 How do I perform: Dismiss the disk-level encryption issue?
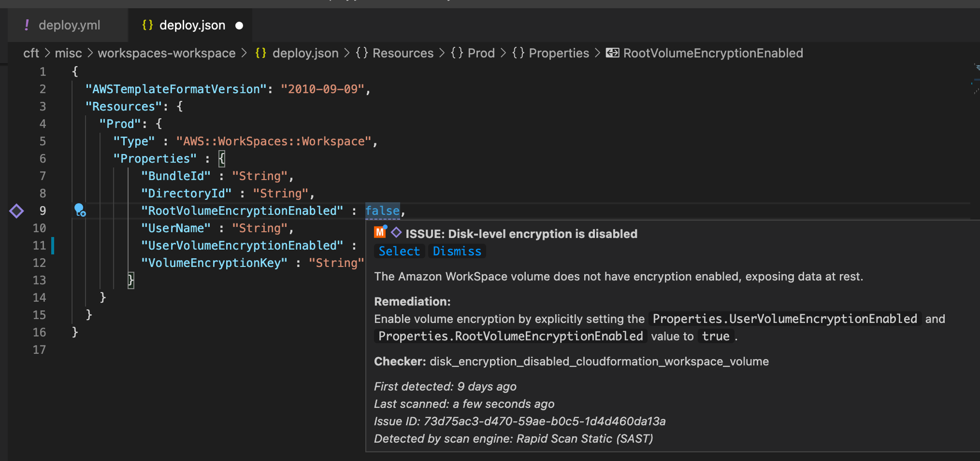click(x=457, y=251)
